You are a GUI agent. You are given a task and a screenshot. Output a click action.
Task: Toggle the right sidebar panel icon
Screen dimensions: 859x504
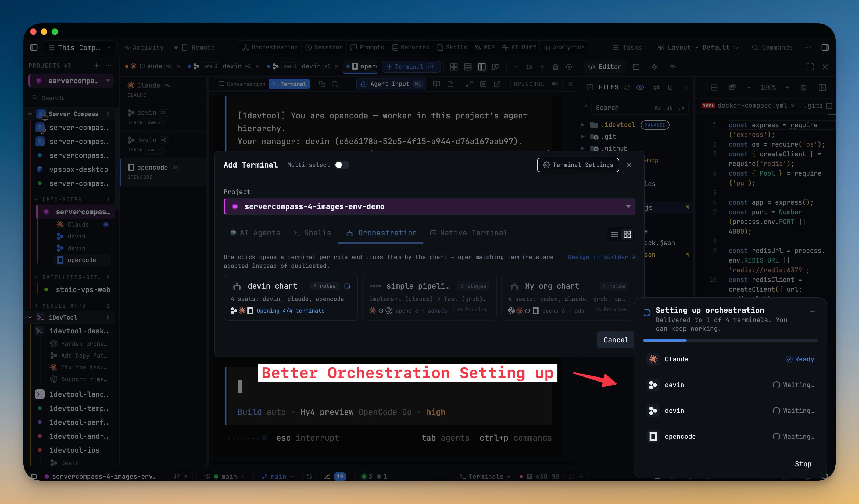point(825,47)
